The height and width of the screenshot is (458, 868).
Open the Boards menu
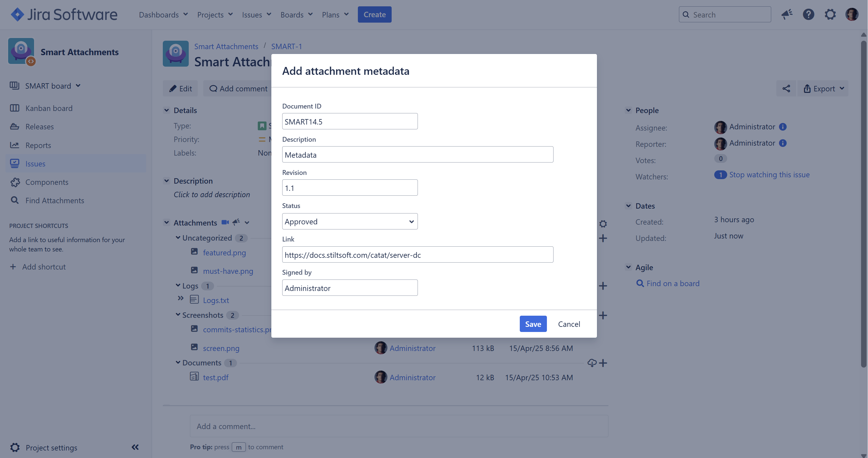pos(297,14)
